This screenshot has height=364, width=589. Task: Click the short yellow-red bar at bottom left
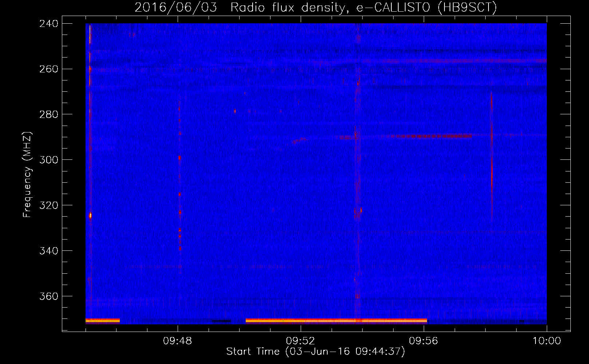(103, 321)
